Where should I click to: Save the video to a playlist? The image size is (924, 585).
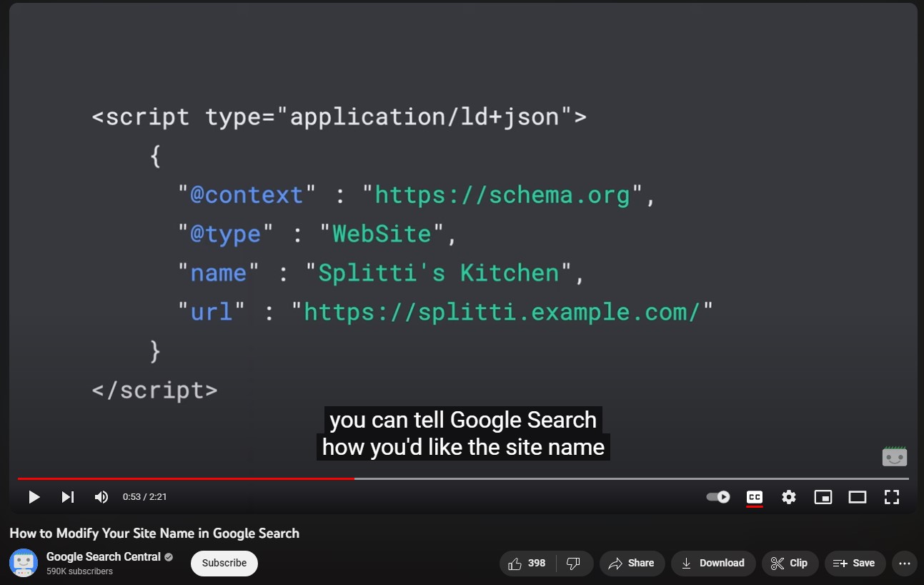point(855,564)
